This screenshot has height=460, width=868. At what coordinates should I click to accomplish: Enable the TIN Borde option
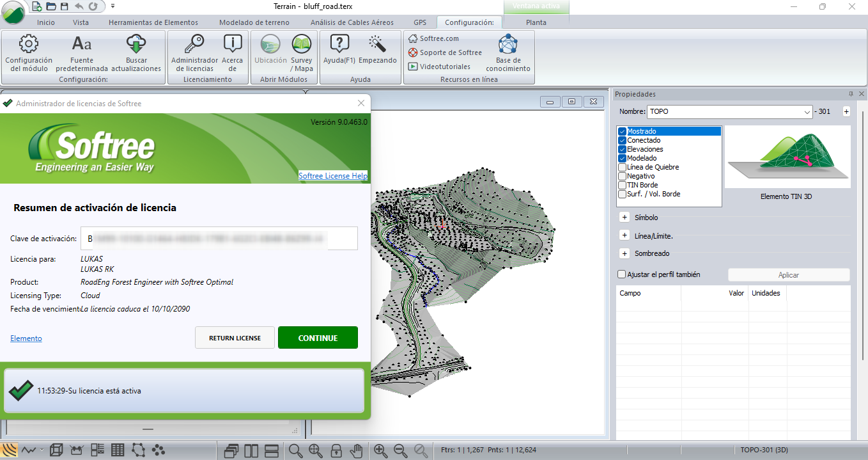click(621, 185)
